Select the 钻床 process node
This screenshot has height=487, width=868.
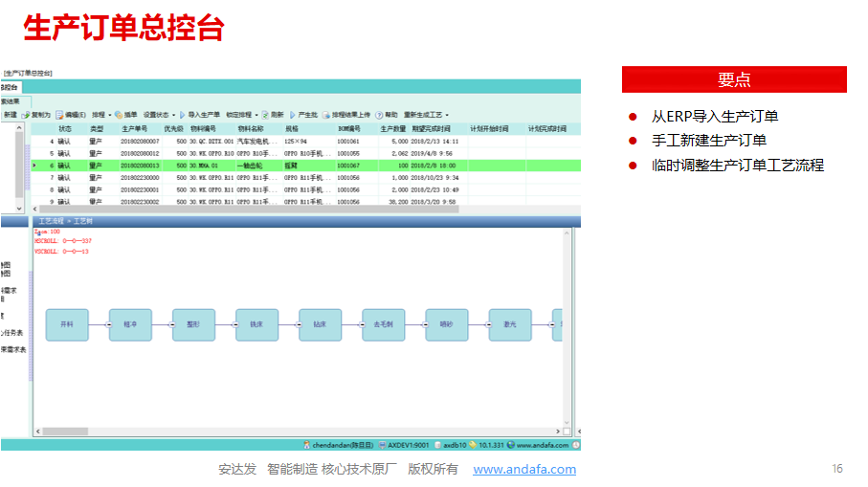pyautogui.click(x=320, y=325)
